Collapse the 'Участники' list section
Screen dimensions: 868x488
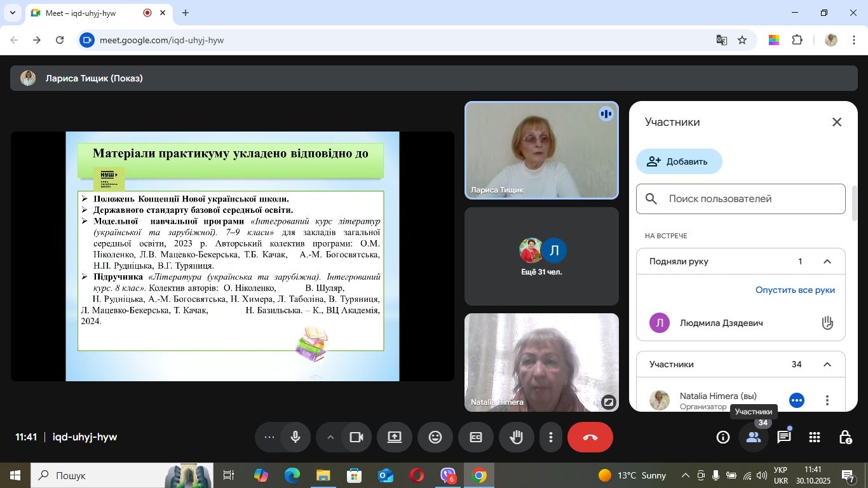click(x=827, y=365)
